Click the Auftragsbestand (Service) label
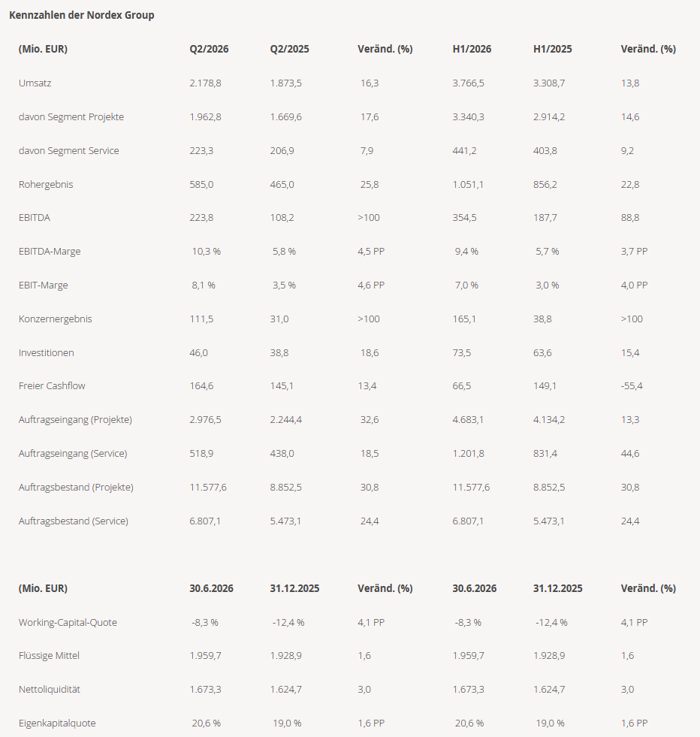The height and width of the screenshot is (737, 700). tap(74, 521)
